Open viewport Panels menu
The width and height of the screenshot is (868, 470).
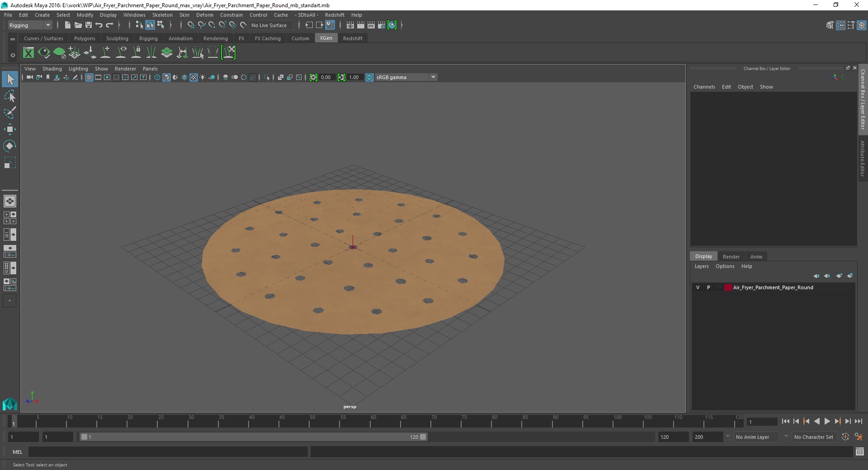[x=150, y=69]
